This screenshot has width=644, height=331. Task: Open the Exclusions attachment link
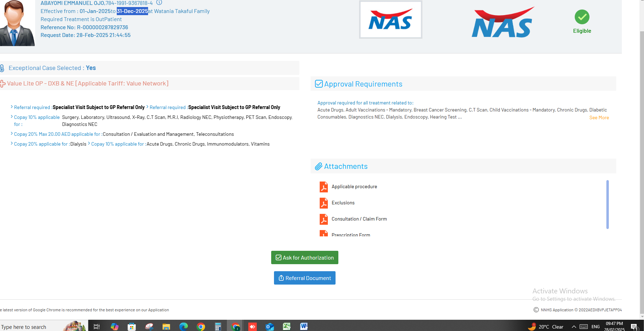343,203
